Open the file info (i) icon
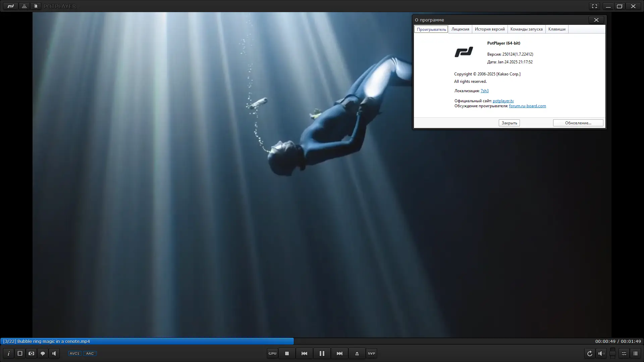 (9, 353)
